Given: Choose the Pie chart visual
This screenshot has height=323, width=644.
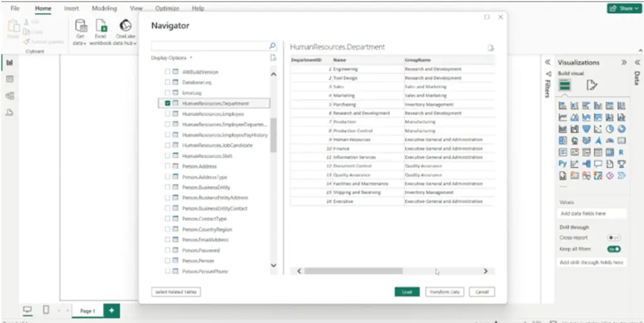Looking at the screenshot, I should pyautogui.click(x=609, y=129).
